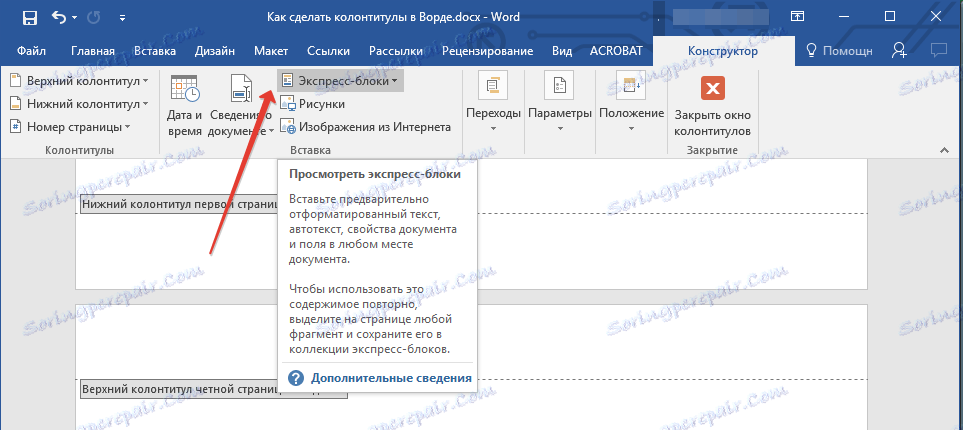Viewport: 963px width, 430px height.
Task: Click the Нижний колонтитул первой страницы label
Action: pyautogui.click(x=179, y=203)
